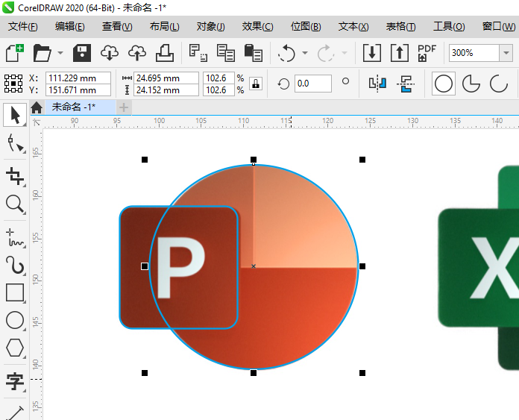Screen dimensions: 519x420
Task: Toggle the lock ratio padlock
Action: [x=256, y=84]
